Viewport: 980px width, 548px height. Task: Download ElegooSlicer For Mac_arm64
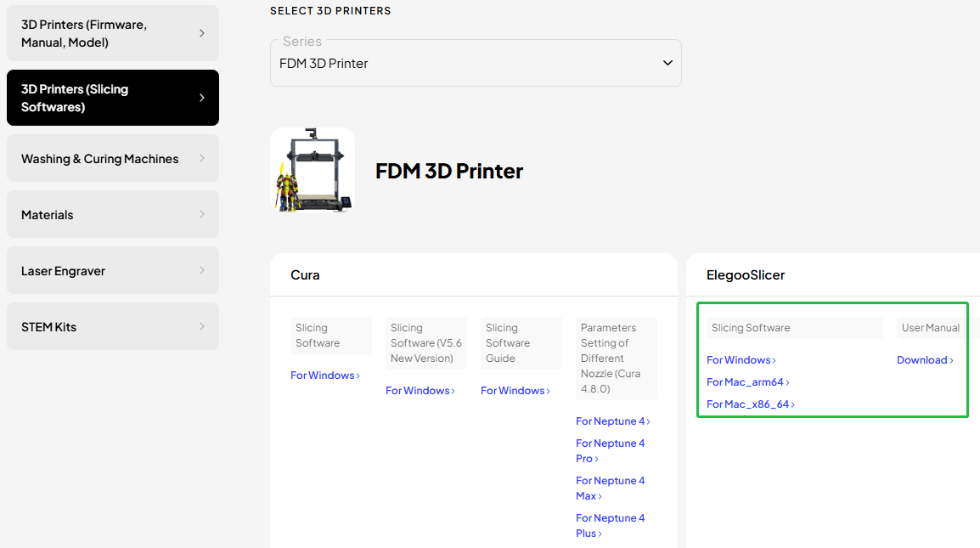(x=747, y=382)
